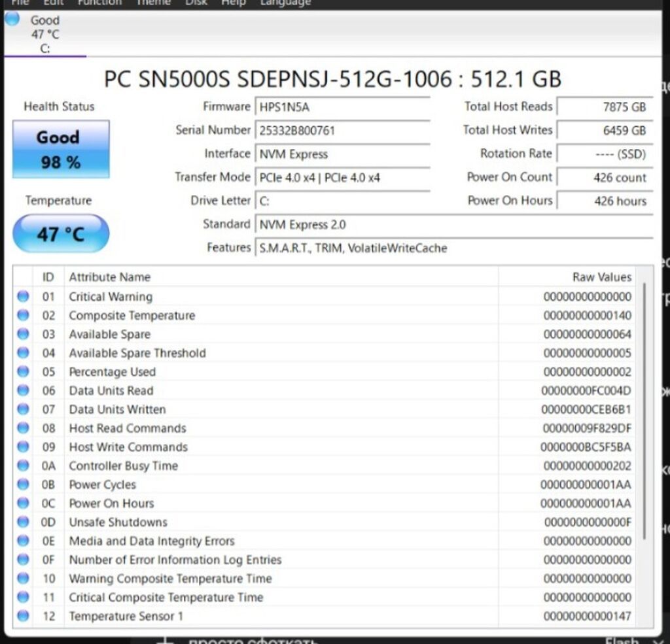Select the Critical Warning attribute name

[111, 296]
